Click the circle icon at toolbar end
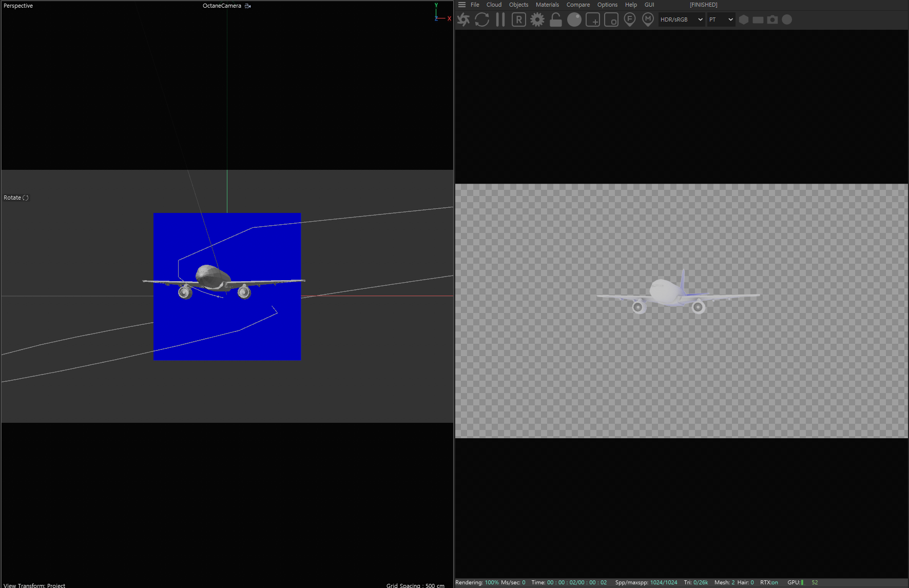 pyautogui.click(x=787, y=19)
